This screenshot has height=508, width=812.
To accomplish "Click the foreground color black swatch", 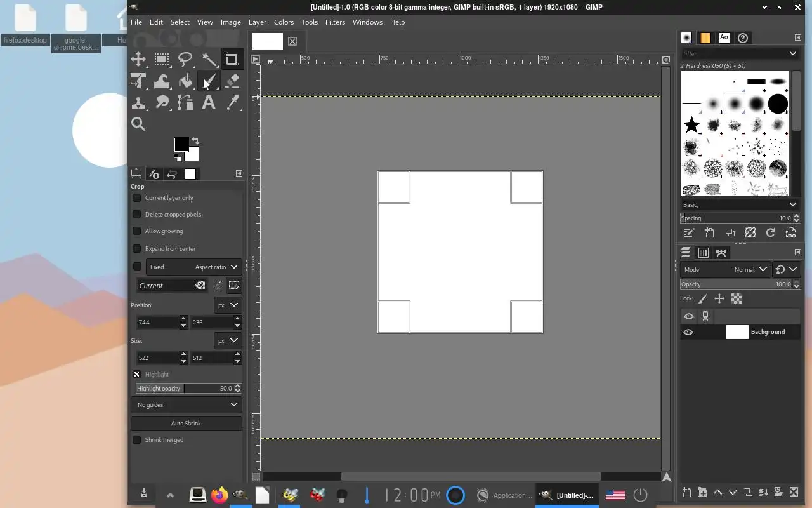I will (181, 144).
